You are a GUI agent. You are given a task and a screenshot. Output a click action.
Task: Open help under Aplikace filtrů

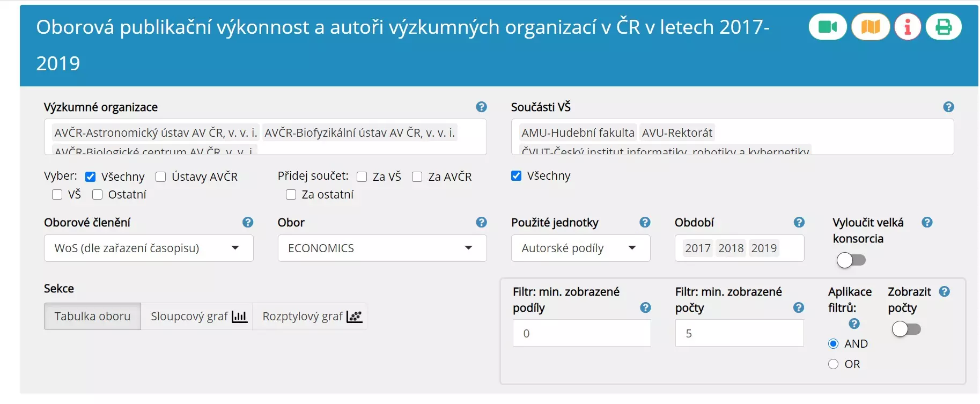tap(854, 324)
